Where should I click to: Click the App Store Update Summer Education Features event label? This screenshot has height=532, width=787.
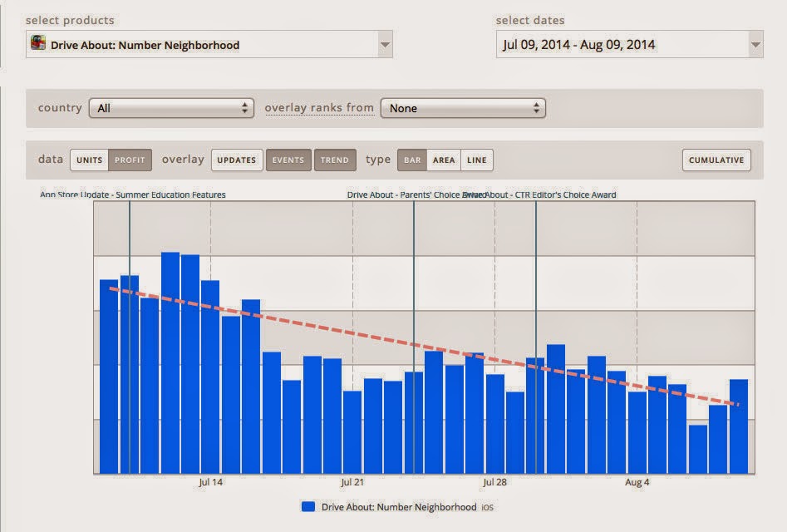[133, 195]
